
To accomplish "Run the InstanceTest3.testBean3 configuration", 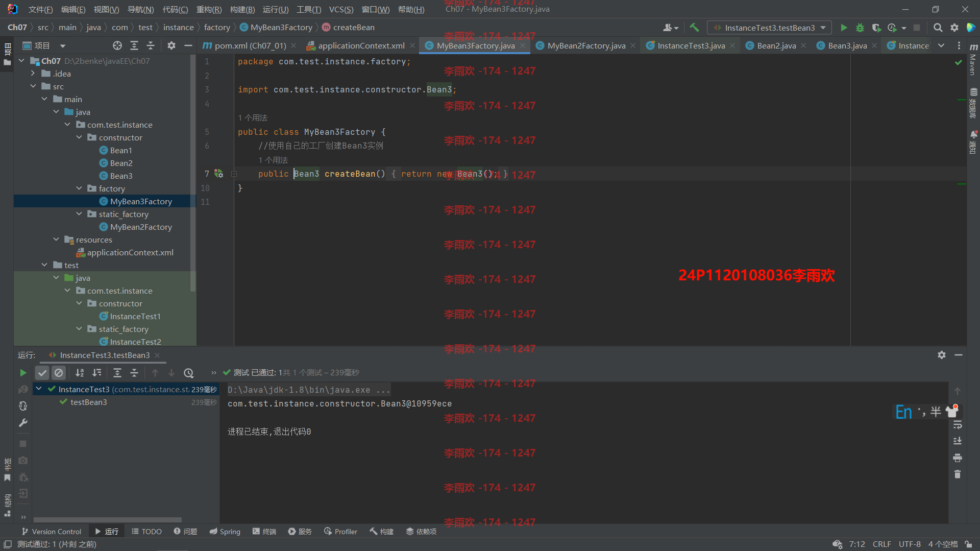I will click(844, 28).
